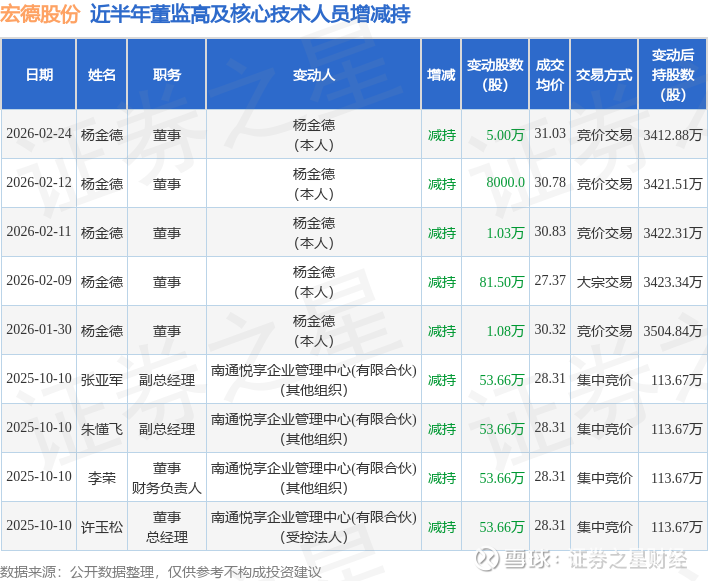Click the data source note 数据来源

[161, 572]
